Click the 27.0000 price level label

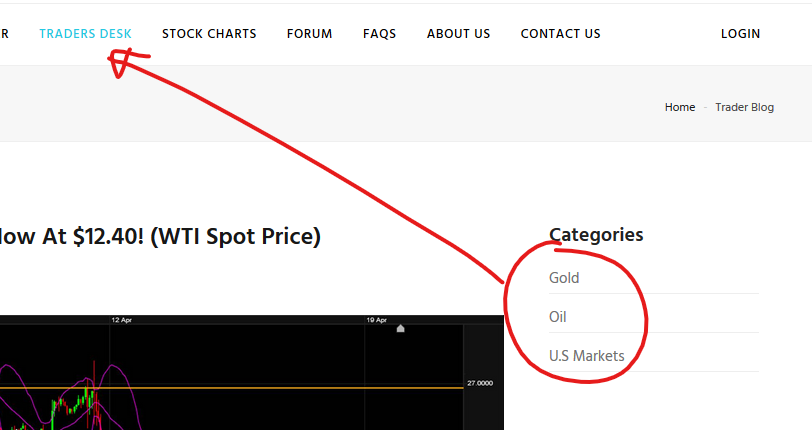[480, 383]
